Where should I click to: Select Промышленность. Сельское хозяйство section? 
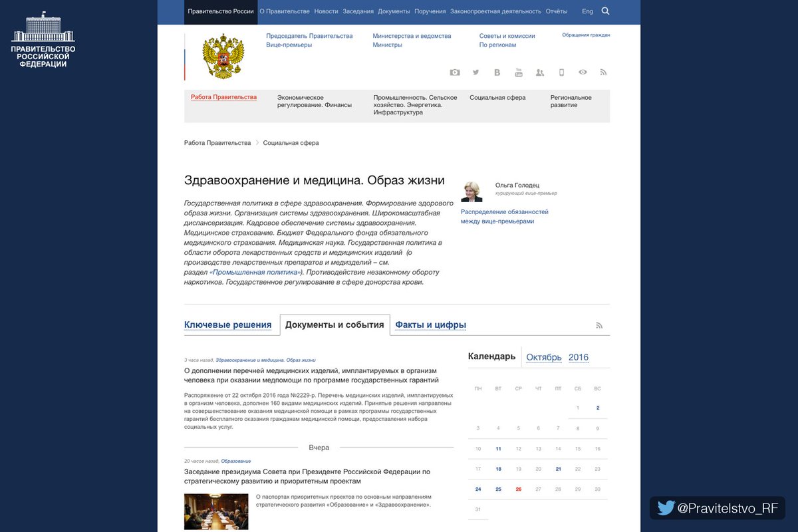415,105
